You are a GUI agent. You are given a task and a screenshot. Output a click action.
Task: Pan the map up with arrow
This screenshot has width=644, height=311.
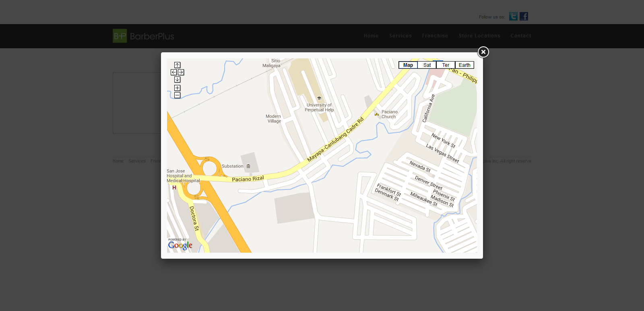(x=177, y=65)
